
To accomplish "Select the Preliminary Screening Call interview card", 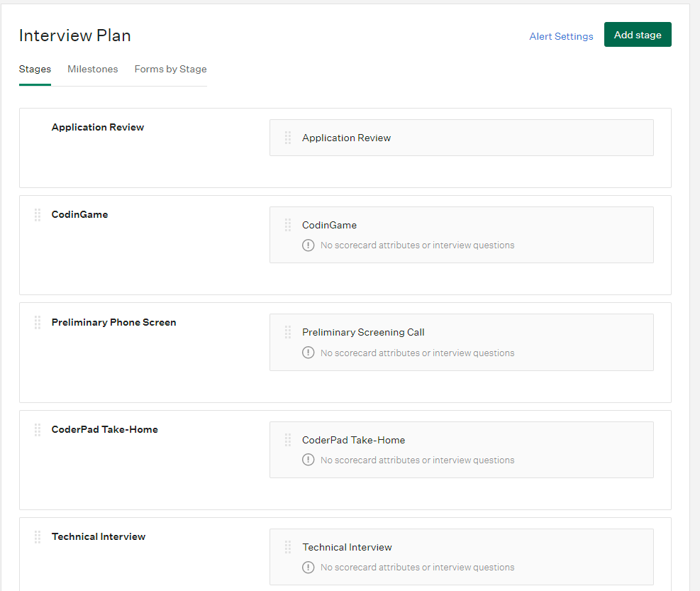I will click(x=461, y=342).
